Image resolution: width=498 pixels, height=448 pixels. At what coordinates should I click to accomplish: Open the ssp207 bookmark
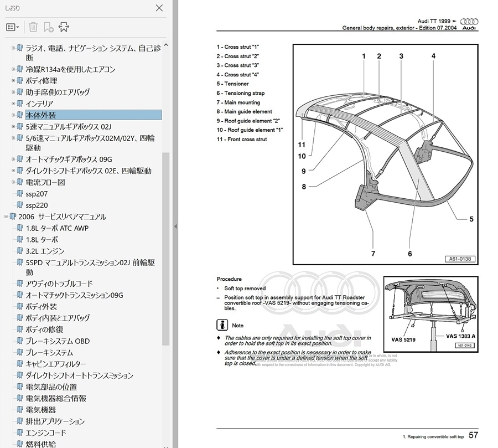coord(37,194)
